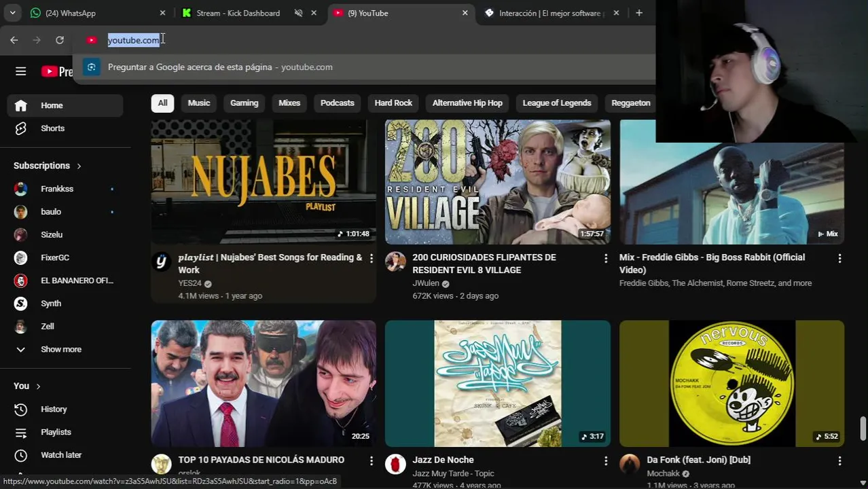Image resolution: width=868 pixels, height=489 pixels.
Task: Click the page vertical scrollbar thumb
Action: [863, 429]
